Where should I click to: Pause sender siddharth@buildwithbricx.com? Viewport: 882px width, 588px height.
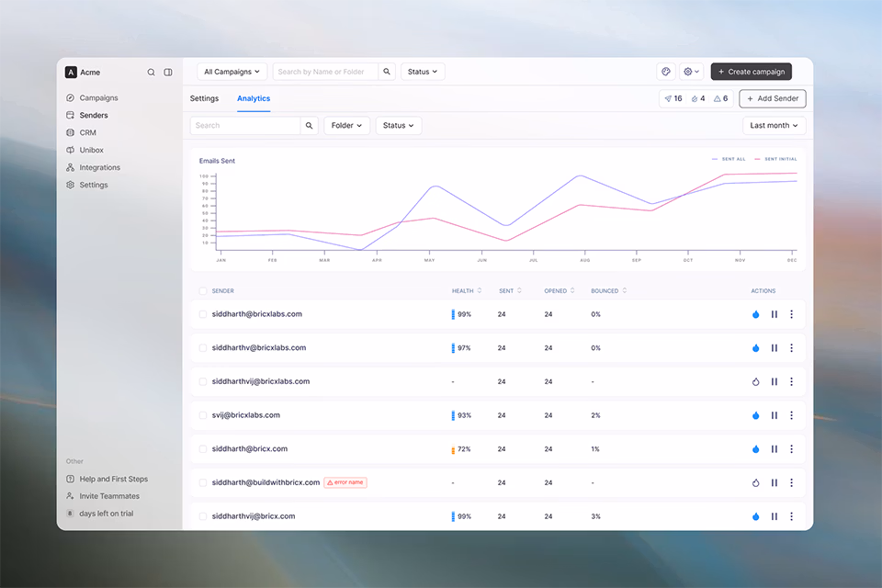coord(774,482)
